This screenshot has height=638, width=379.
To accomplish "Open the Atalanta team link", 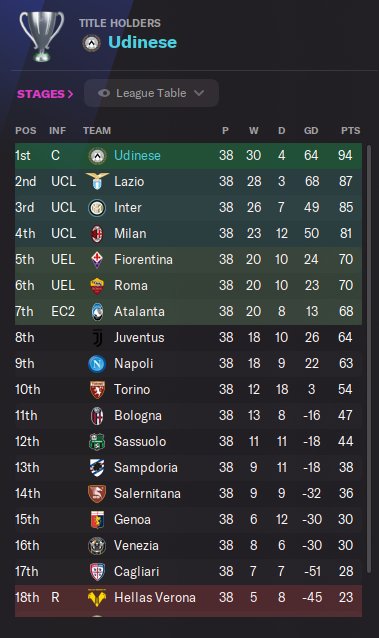I will [139, 312].
